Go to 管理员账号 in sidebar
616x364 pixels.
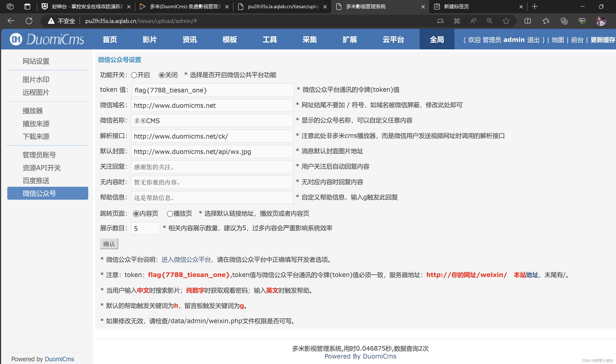click(x=39, y=155)
